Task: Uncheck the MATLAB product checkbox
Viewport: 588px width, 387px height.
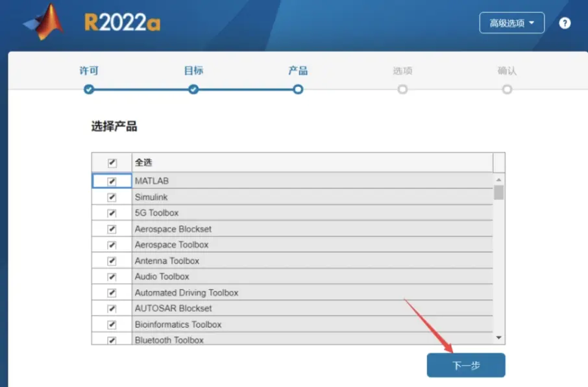Action: (x=112, y=181)
